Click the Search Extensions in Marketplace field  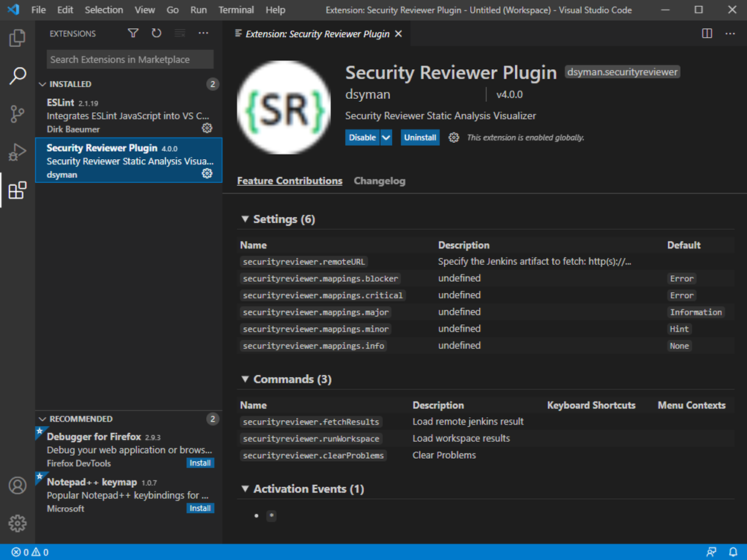click(x=129, y=59)
